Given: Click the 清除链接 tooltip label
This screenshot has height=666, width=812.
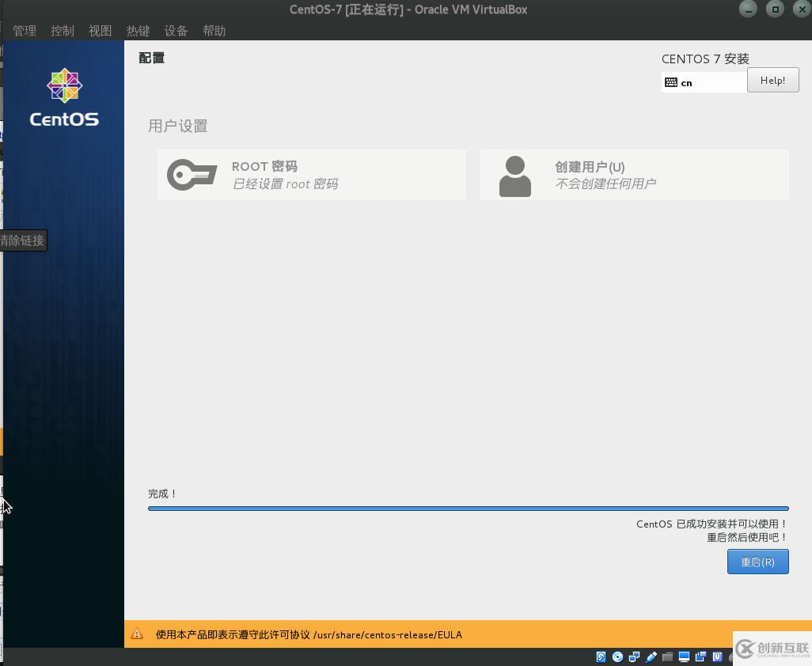Looking at the screenshot, I should pyautogui.click(x=23, y=240).
